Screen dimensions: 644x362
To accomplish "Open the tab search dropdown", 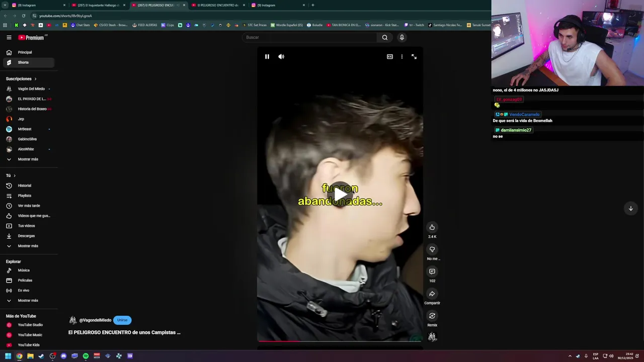I will click(5, 5).
